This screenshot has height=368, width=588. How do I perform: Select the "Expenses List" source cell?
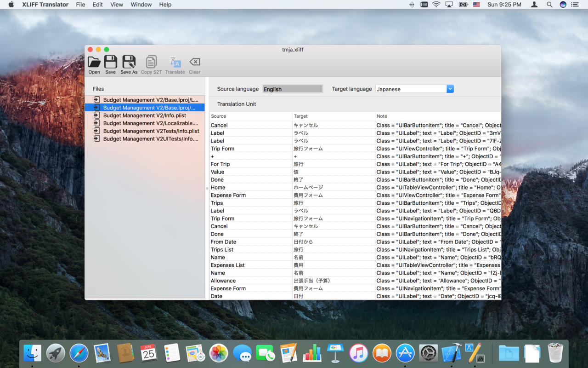(x=250, y=265)
